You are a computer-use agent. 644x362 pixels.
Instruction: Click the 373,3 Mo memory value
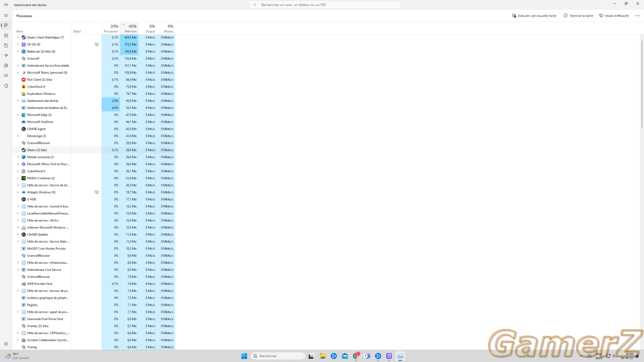[x=130, y=45]
